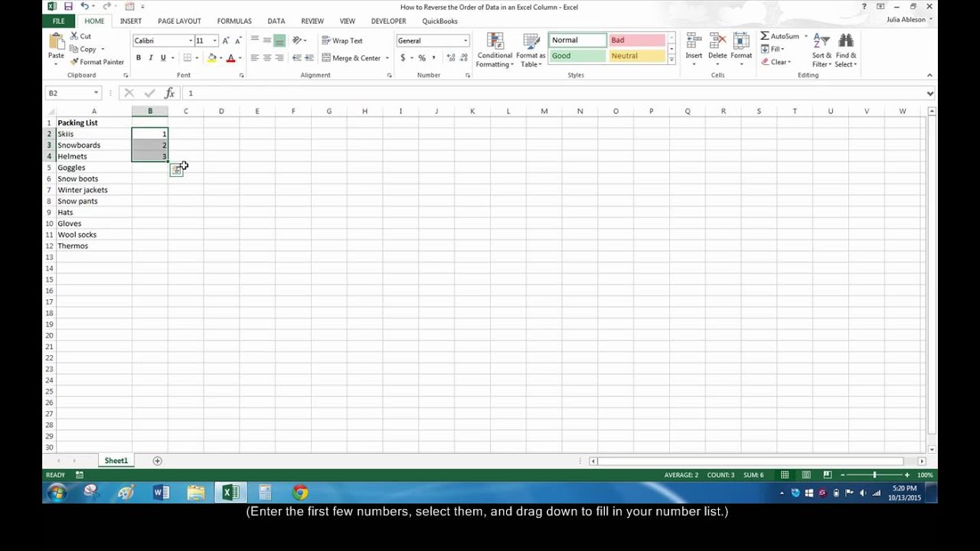Click the Increase Decimal icon
Viewport: 980px width, 551px height.
click(449, 57)
